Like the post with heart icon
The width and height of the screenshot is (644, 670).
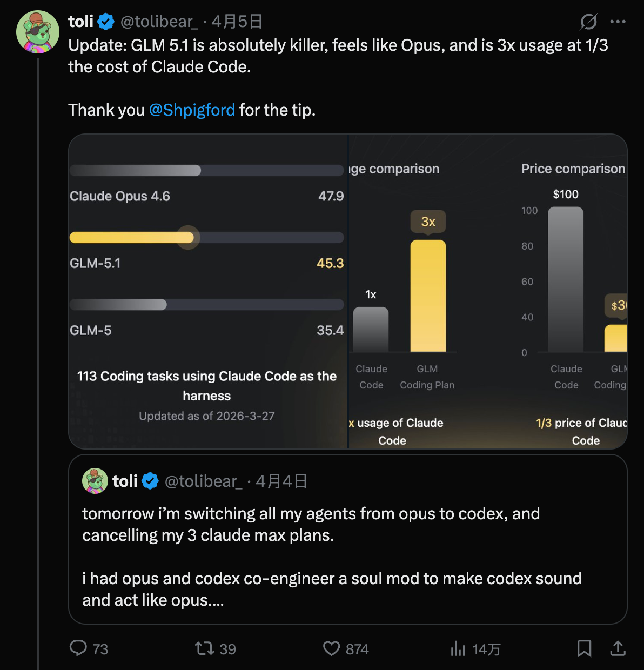[x=331, y=648]
